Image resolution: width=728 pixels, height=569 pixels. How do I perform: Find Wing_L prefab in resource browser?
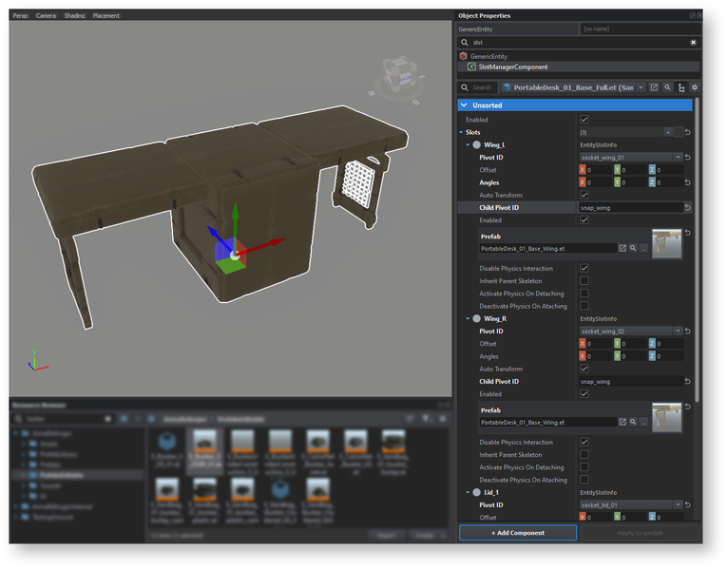pos(633,248)
